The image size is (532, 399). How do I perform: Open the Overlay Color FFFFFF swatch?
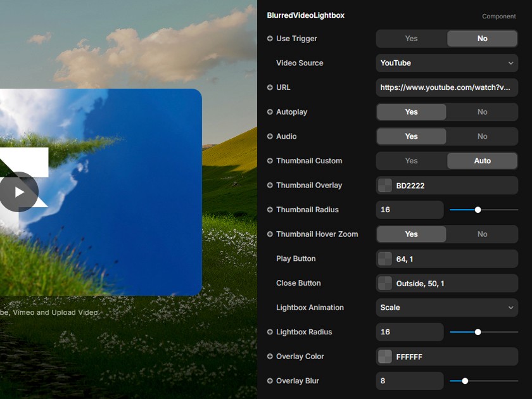click(x=385, y=356)
